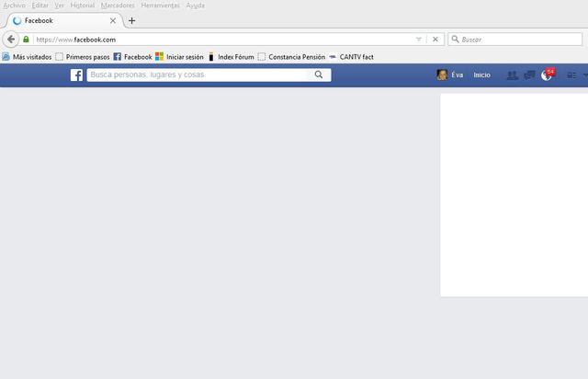The width and height of the screenshot is (588, 379).
Task: Open the Iniciar sesión bookmark
Action: (x=180, y=57)
